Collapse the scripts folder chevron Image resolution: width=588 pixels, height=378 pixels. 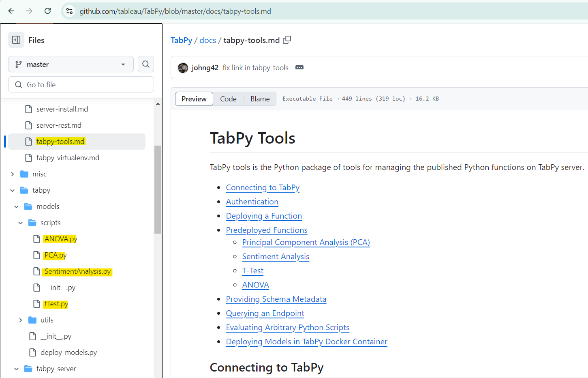tap(21, 223)
